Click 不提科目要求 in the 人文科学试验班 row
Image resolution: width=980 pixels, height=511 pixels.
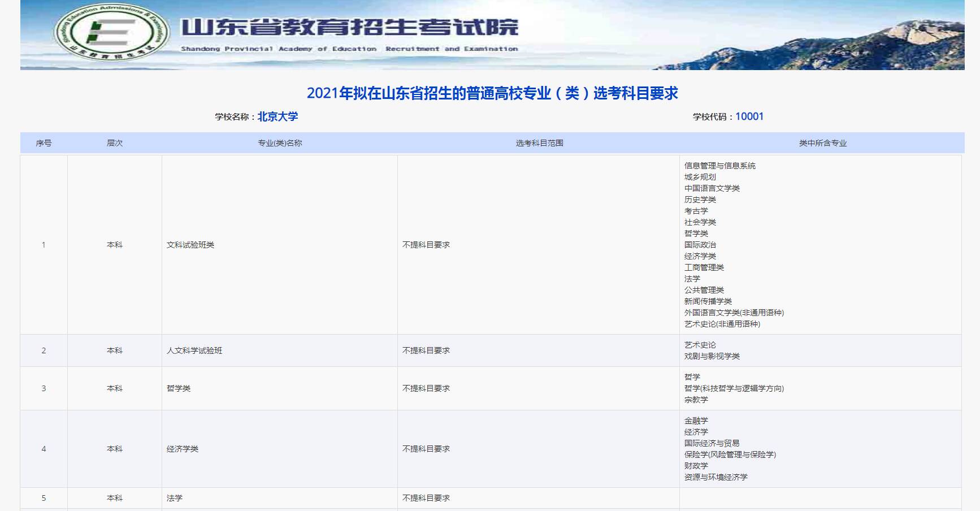pyautogui.click(x=426, y=350)
